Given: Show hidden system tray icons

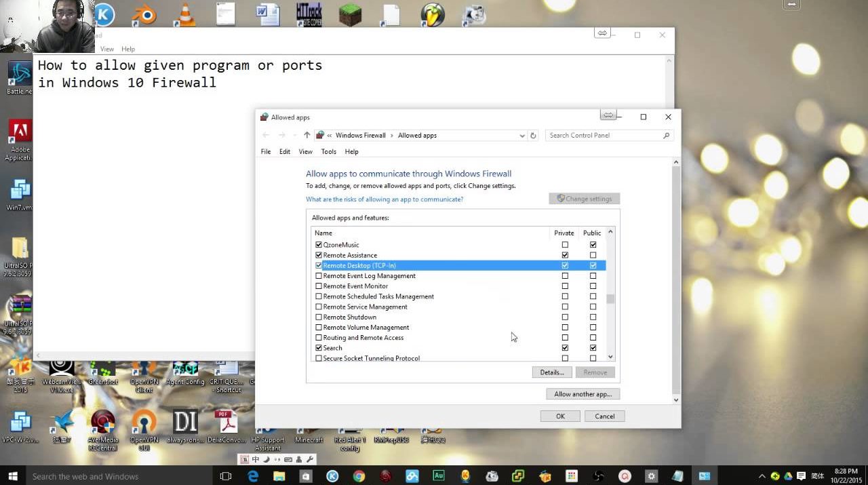Looking at the screenshot, I should click(x=762, y=476).
